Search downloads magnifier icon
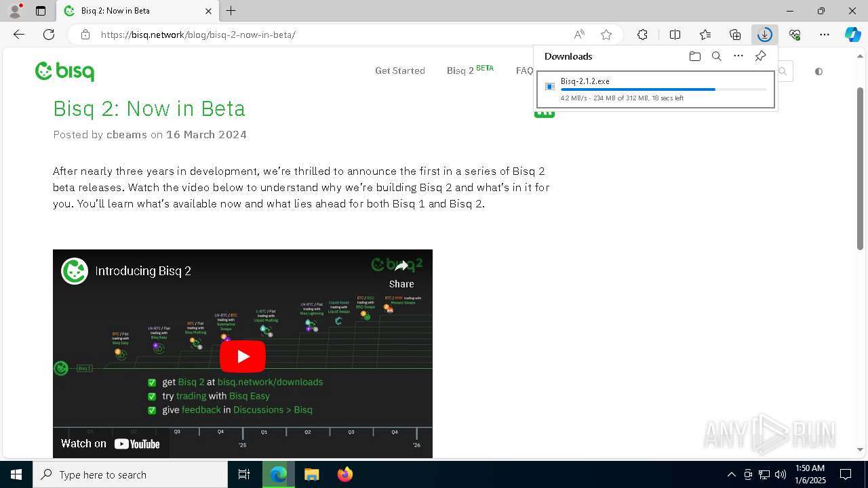 (x=716, y=56)
